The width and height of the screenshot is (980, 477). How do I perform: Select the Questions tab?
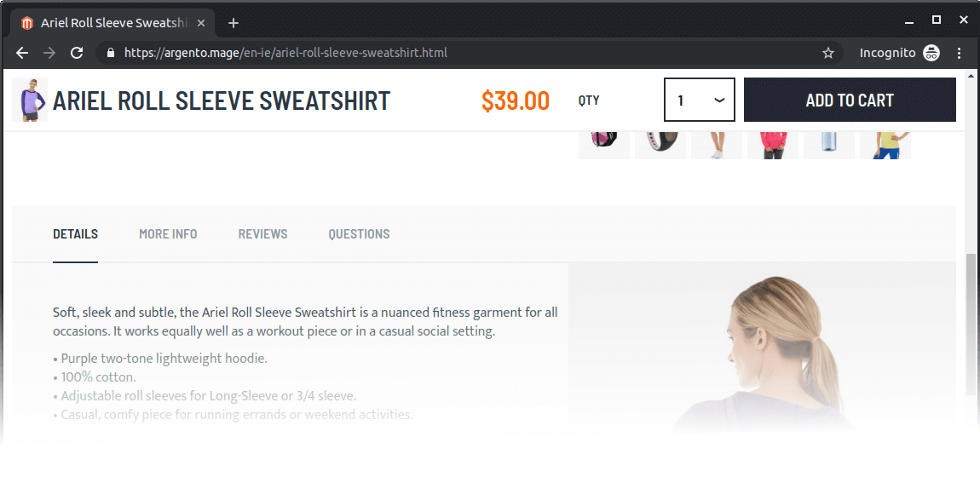click(x=359, y=234)
